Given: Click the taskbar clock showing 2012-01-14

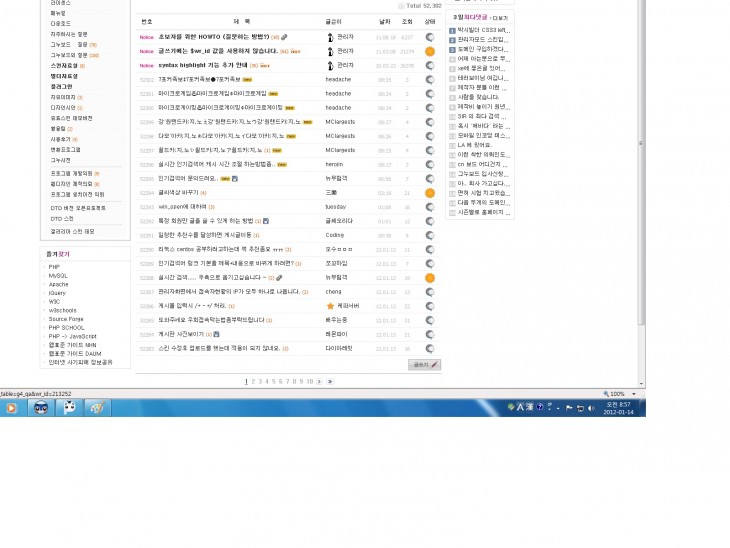Looking at the screenshot, I should coord(618,408).
